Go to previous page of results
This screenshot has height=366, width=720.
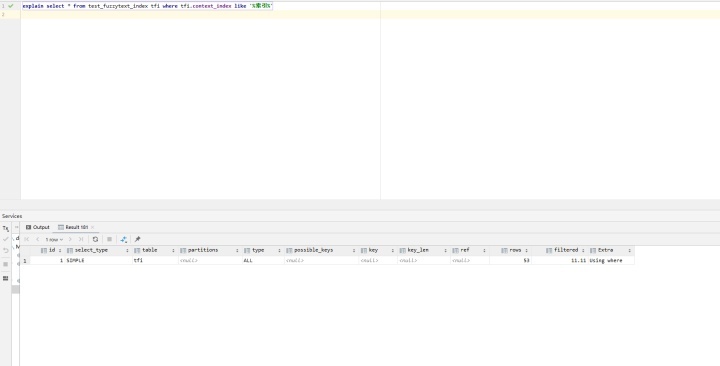click(x=37, y=239)
